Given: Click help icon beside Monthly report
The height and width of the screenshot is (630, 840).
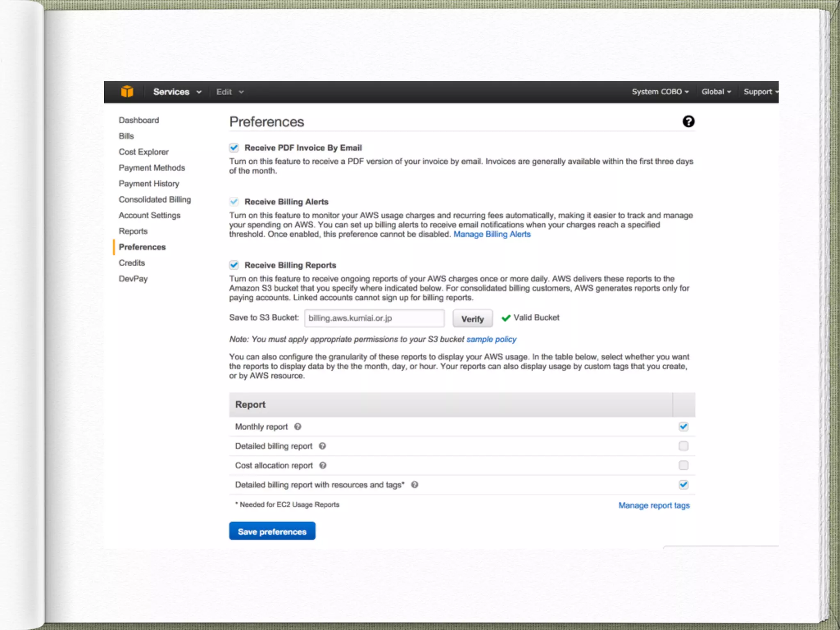Looking at the screenshot, I should click(298, 427).
